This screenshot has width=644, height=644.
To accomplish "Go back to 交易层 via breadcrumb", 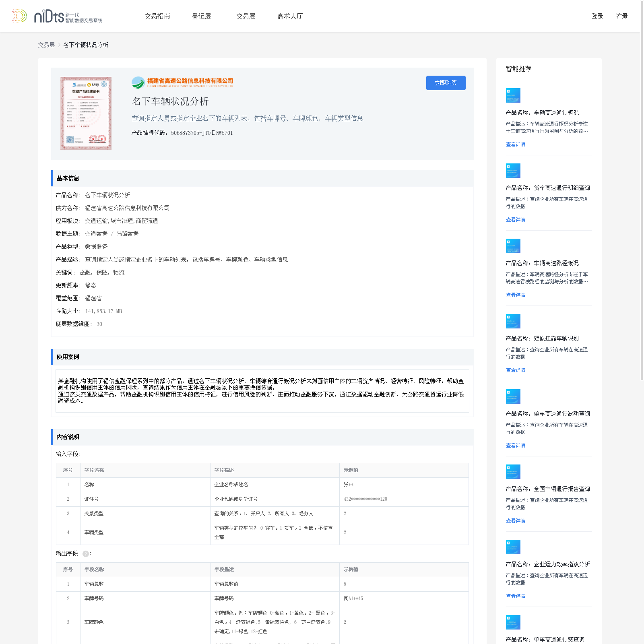I will (x=46, y=45).
